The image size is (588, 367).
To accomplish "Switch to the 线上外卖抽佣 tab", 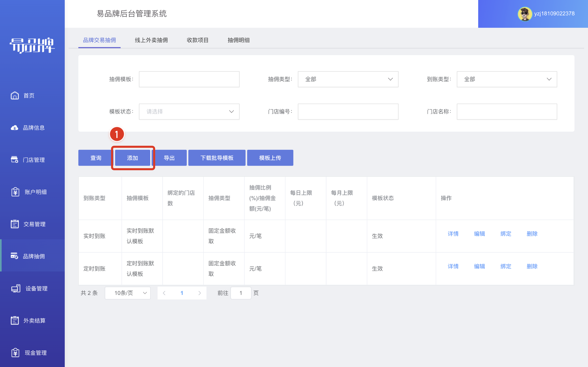I will [x=151, y=40].
